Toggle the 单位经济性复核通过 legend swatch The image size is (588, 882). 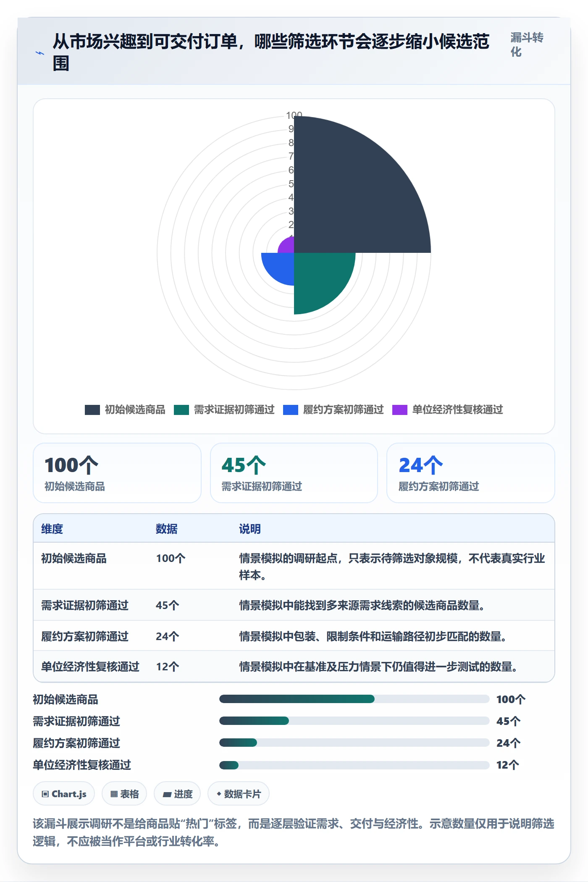pyautogui.click(x=400, y=409)
